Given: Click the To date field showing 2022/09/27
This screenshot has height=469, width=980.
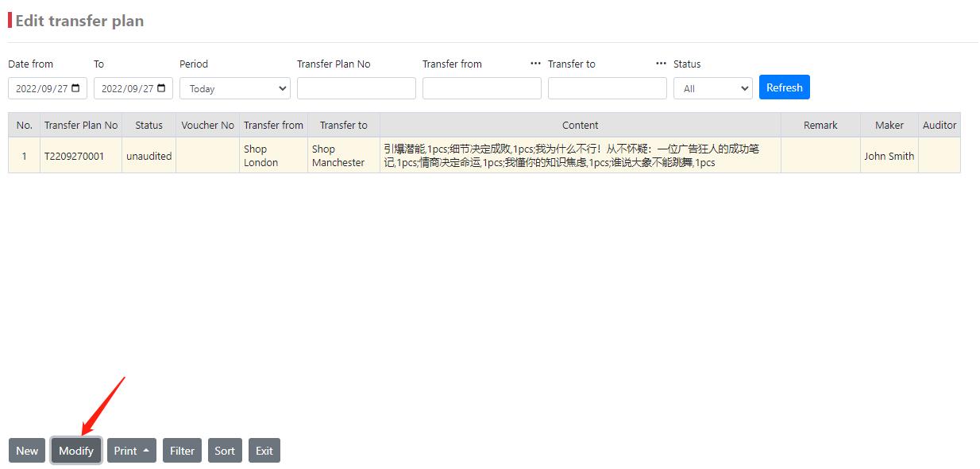Looking at the screenshot, I should (133, 88).
